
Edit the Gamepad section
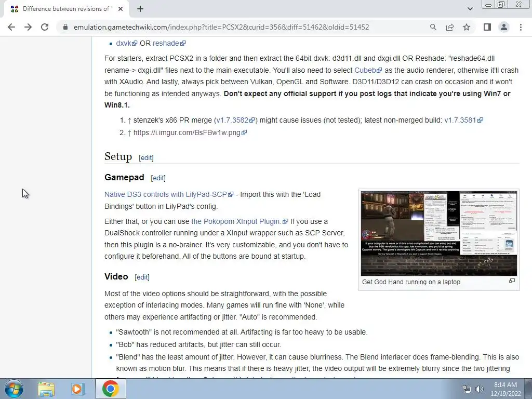pos(158,178)
